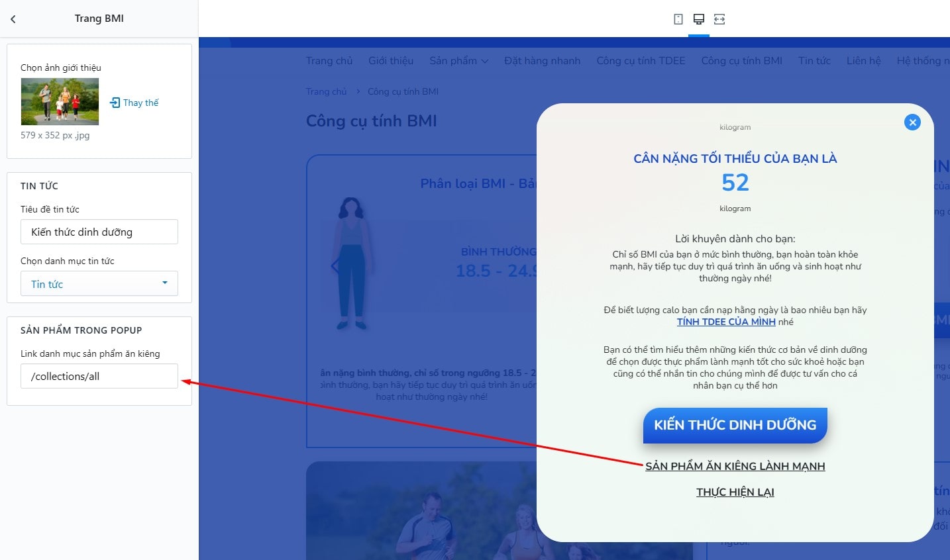Click the minimum weight value 52
This screenshot has height=560, width=950.
(x=735, y=182)
